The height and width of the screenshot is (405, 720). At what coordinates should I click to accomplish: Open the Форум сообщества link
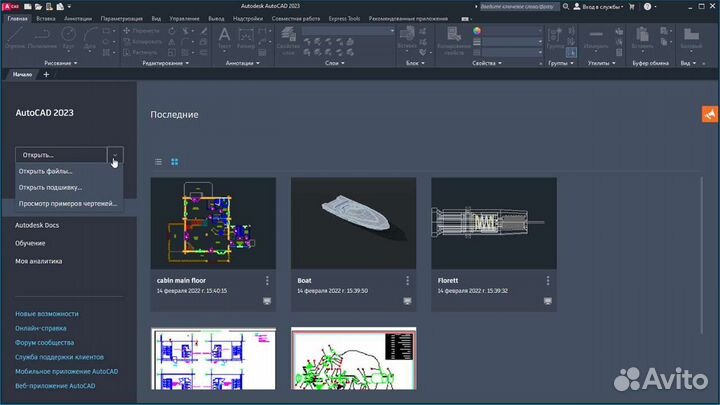click(x=44, y=343)
